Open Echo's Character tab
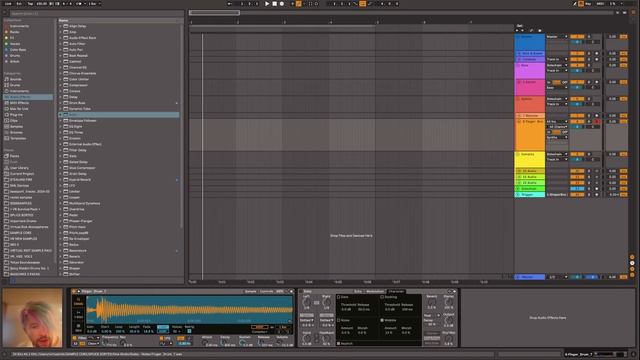The width and height of the screenshot is (640, 360). [396, 291]
